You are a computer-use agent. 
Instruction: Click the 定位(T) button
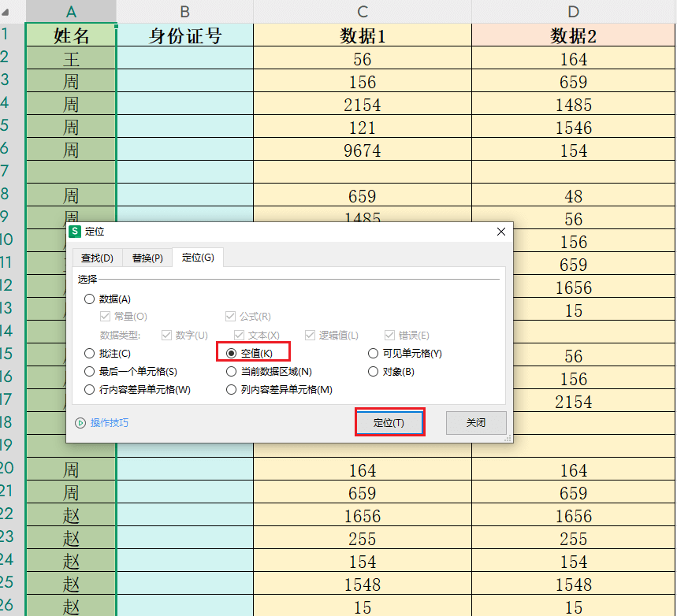(x=389, y=423)
